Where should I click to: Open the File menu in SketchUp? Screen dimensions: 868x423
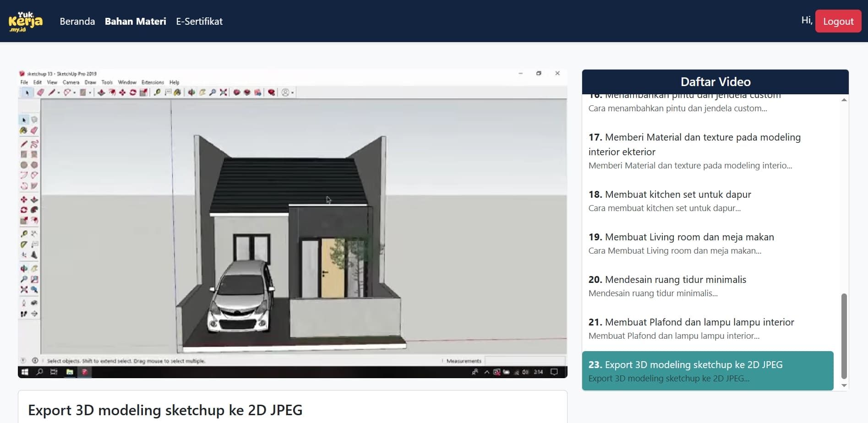pyautogui.click(x=24, y=82)
